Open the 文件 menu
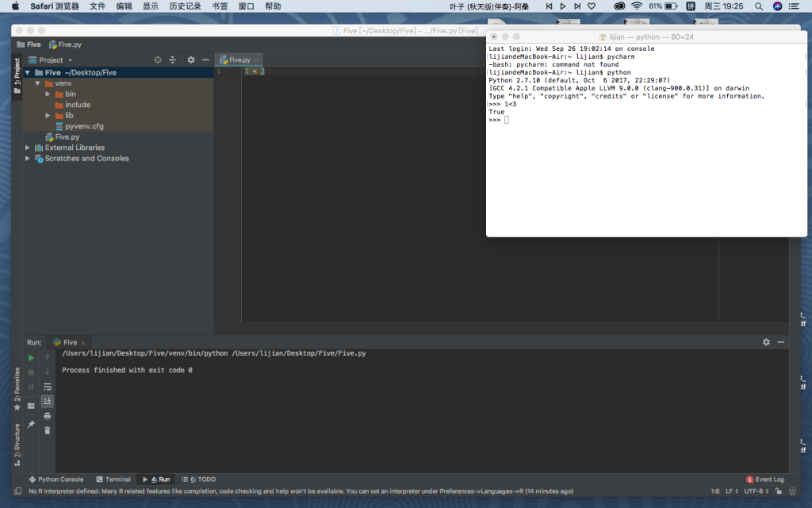This screenshot has height=508, width=812. [x=98, y=6]
